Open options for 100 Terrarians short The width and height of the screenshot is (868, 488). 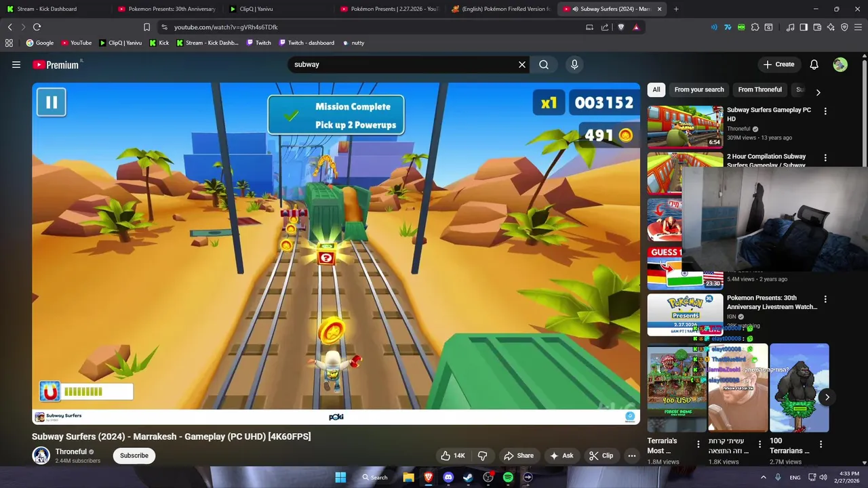pyautogui.click(x=821, y=445)
